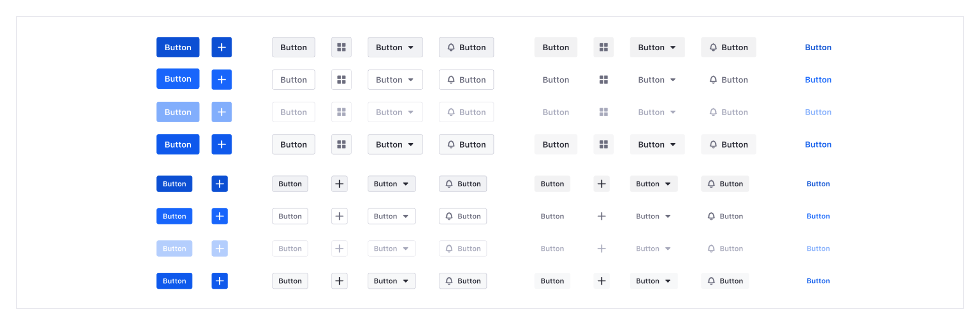980x325 pixels.
Task: Click the disabled light blue plus icon button
Action: click(221, 112)
